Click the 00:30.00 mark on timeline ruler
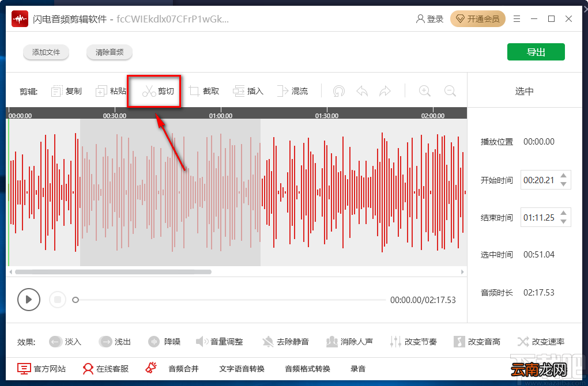The width and height of the screenshot is (588, 386). [114, 116]
